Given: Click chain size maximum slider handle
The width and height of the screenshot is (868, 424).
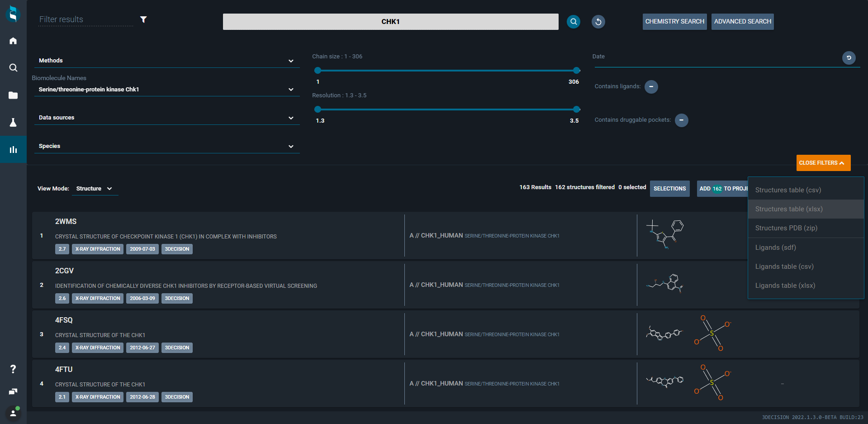Looking at the screenshot, I should coord(576,70).
